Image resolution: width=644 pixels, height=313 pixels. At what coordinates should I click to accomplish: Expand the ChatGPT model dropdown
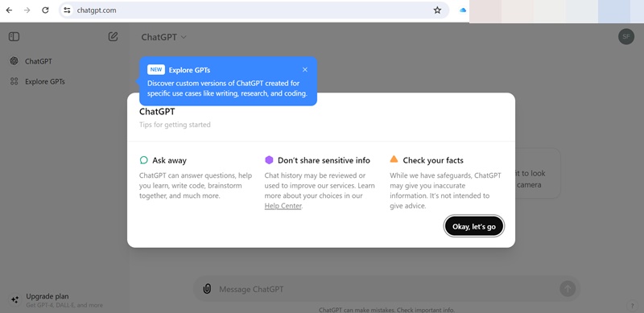164,37
